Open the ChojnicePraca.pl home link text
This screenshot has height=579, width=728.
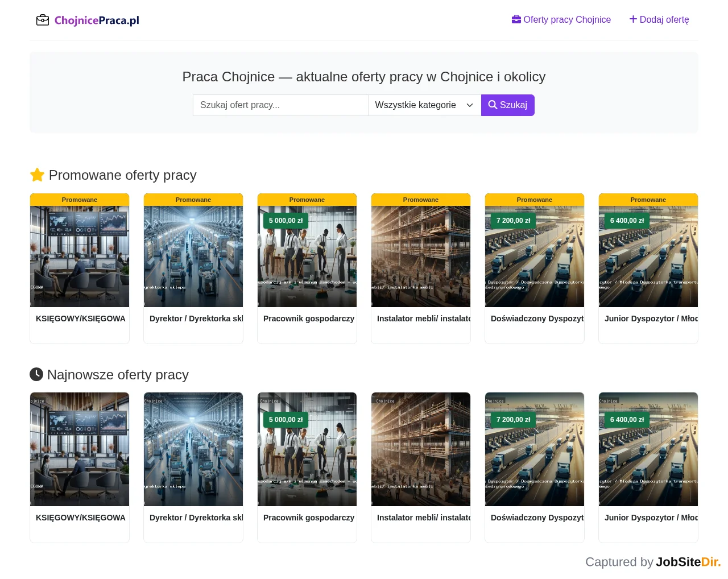pos(97,20)
